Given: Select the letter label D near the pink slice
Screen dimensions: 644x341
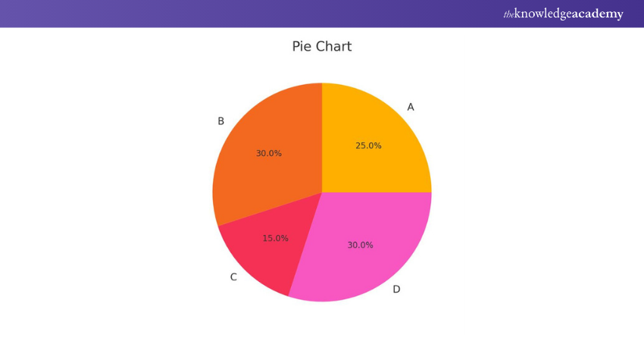Looking at the screenshot, I should point(396,289).
